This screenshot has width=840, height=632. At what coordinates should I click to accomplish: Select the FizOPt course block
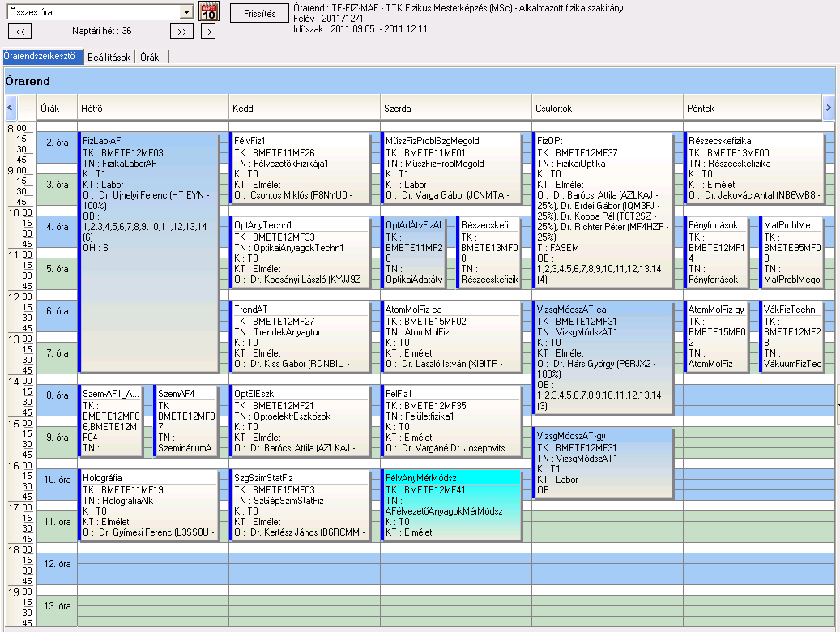(x=603, y=210)
